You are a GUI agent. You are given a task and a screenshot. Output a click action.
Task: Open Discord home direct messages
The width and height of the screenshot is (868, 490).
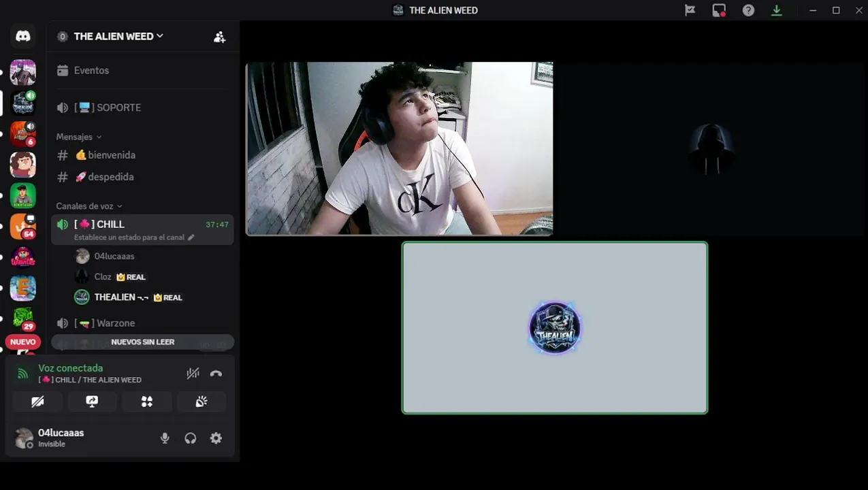(x=23, y=36)
